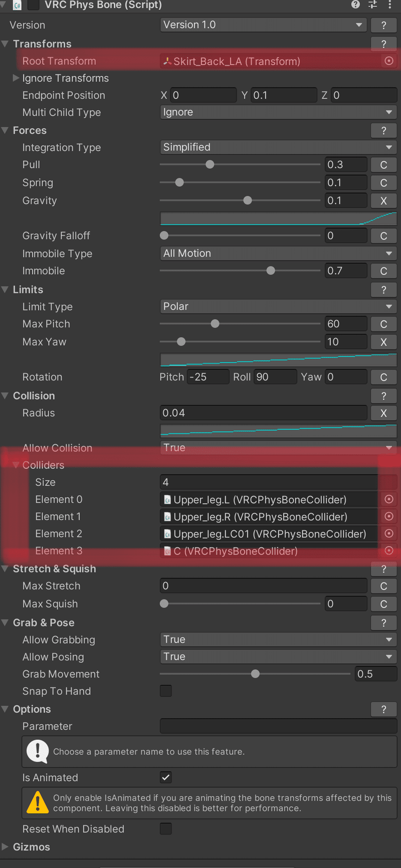
Task: Click the Max Pitch slider handle
Action: [x=215, y=324]
